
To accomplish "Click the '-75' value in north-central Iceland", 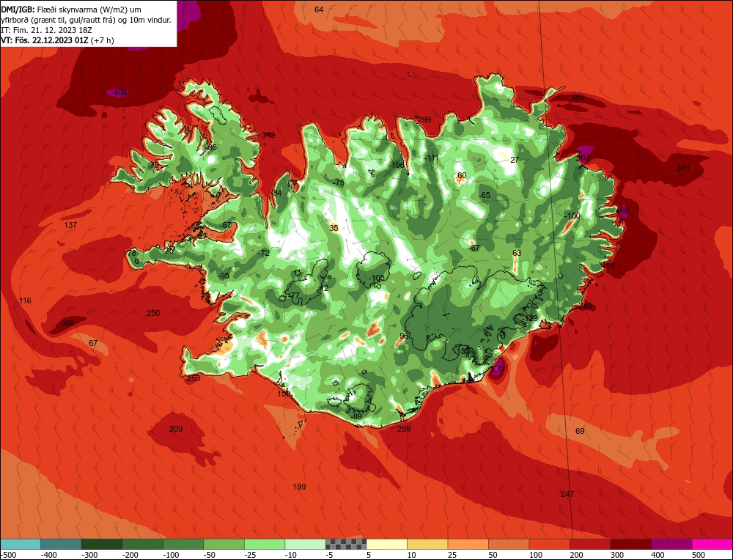I will (339, 183).
